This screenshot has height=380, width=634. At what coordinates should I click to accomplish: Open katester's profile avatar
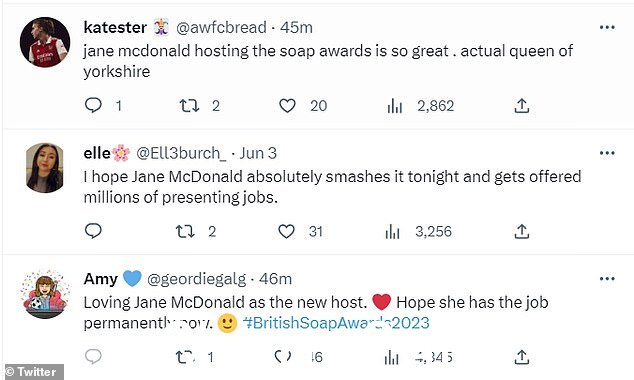[45, 42]
